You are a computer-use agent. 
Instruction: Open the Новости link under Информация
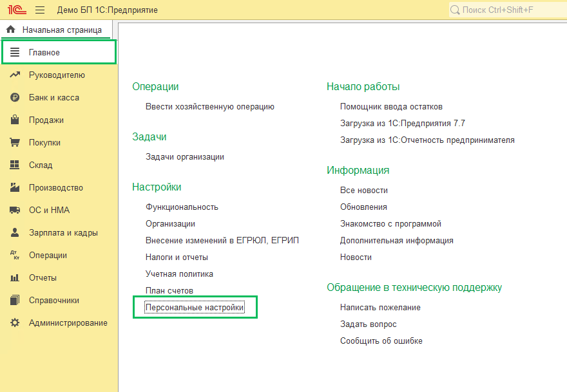(356, 257)
